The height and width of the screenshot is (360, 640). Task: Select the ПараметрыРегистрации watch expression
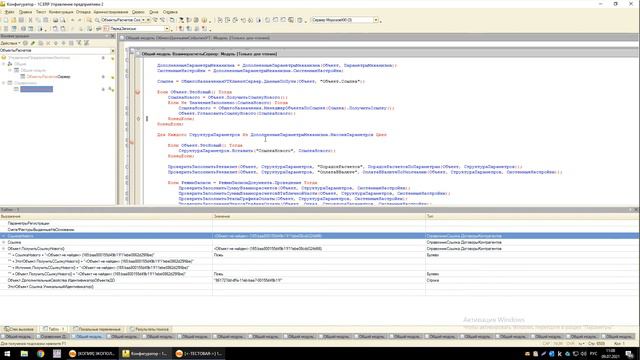(x=29, y=223)
